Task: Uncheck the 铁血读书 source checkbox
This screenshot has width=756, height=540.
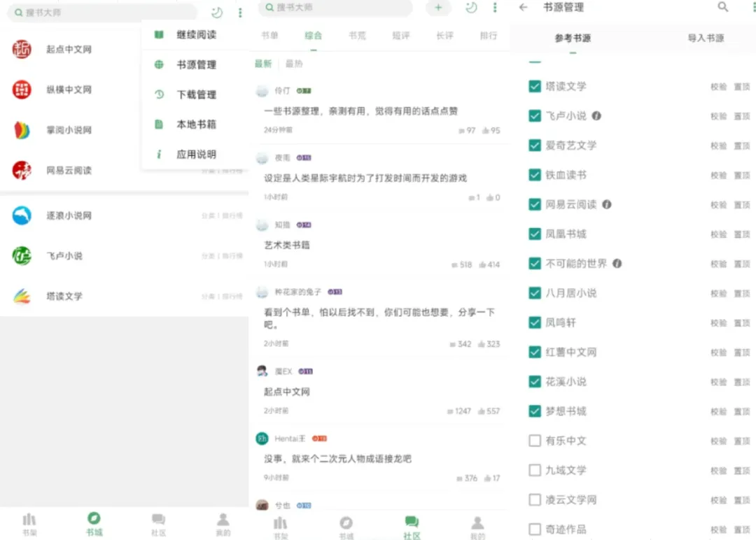Action: [535, 175]
